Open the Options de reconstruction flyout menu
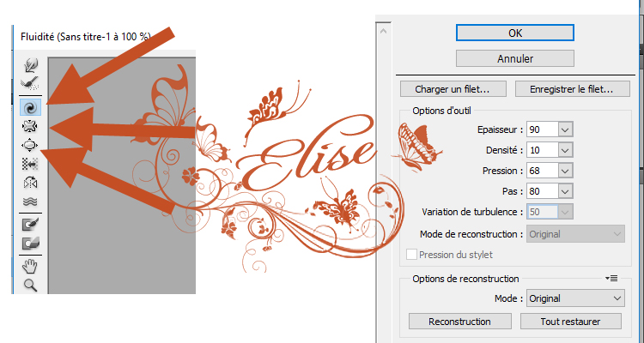Viewport: 644px width, 343px height. pos(611,279)
